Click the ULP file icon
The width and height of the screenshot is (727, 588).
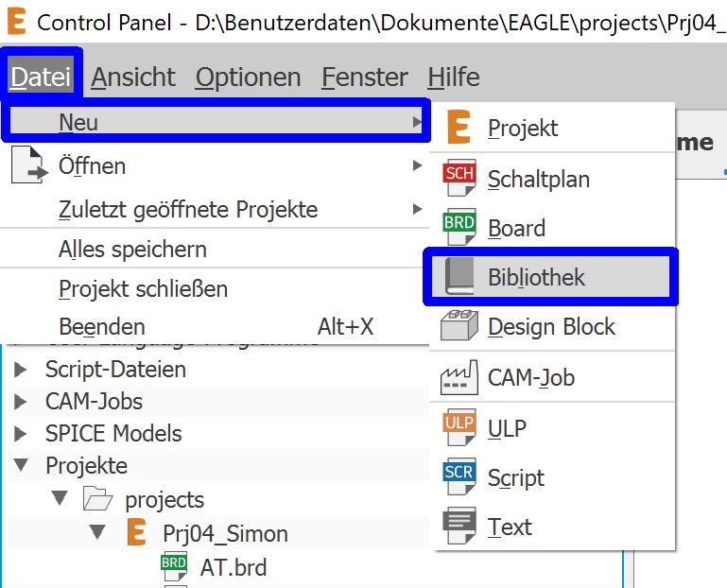[x=459, y=428]
